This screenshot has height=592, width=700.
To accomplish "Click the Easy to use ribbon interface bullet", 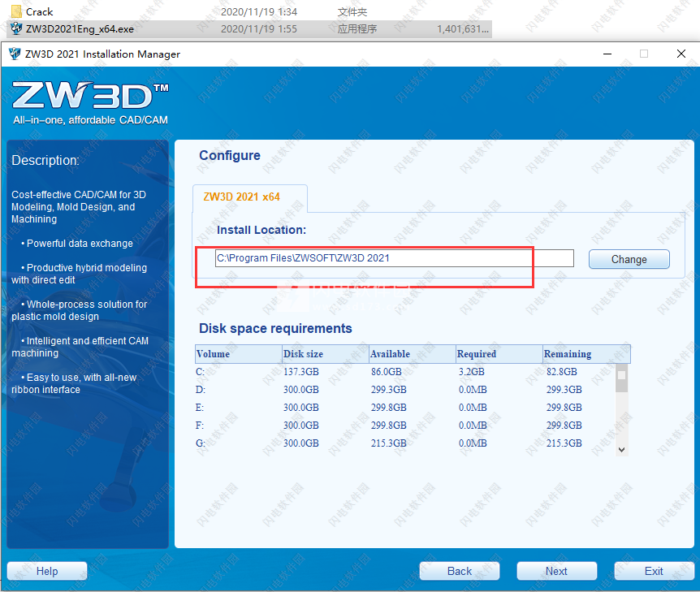I will click(x=74, y=383).
